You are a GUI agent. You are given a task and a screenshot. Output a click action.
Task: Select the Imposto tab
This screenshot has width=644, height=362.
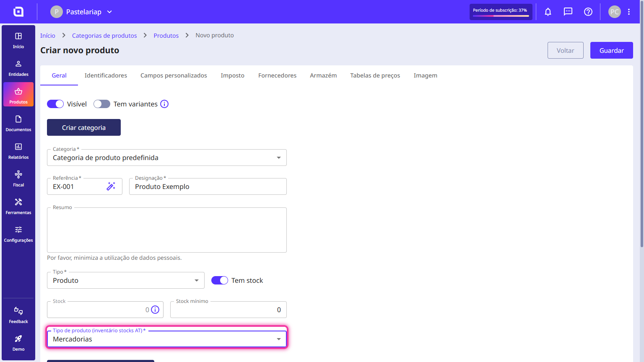[233, 75]
